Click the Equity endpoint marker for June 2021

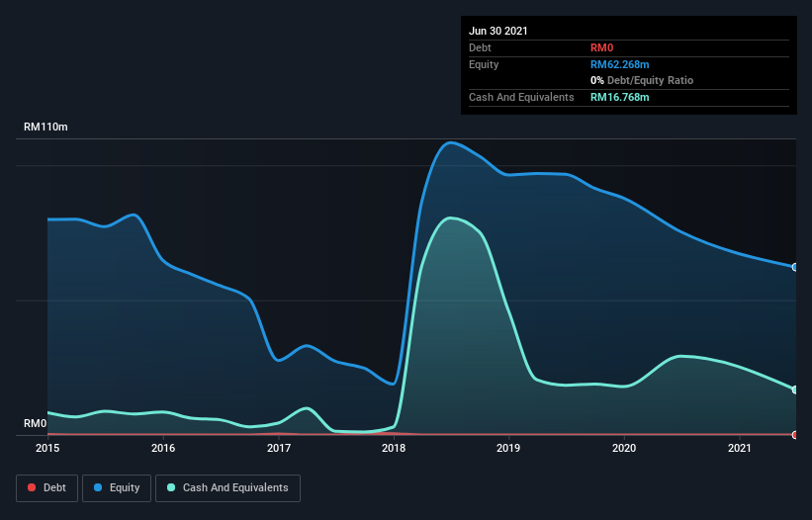795,267
